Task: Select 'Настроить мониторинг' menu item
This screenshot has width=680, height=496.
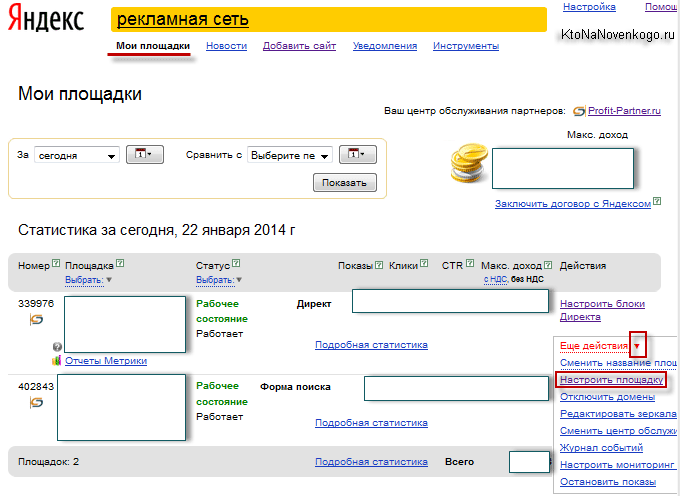Action: click(617, 464)
